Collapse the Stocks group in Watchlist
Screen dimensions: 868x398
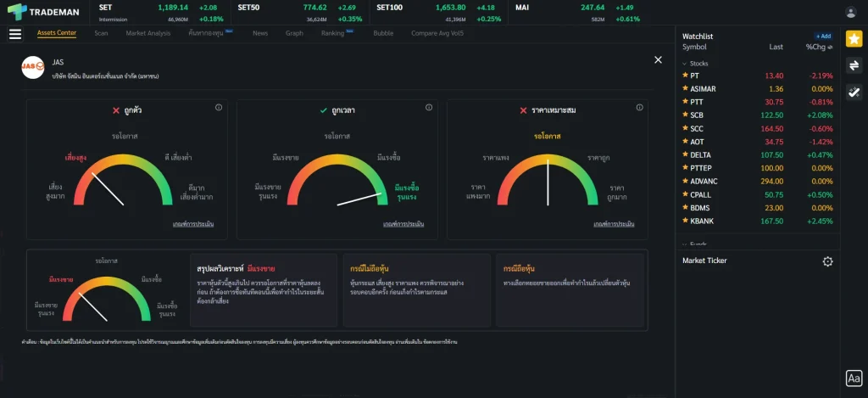click(685, 64)
